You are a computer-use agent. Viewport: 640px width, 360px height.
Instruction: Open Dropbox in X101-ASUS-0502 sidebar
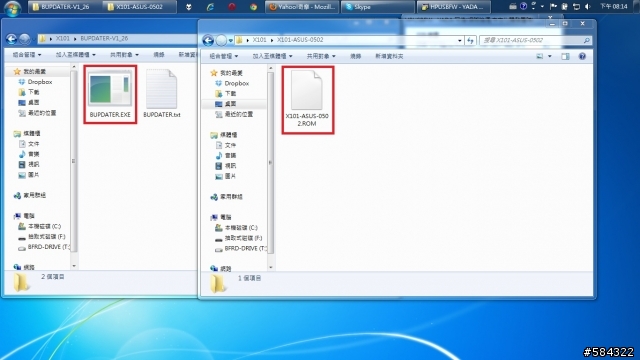click(x=236, y=83)
